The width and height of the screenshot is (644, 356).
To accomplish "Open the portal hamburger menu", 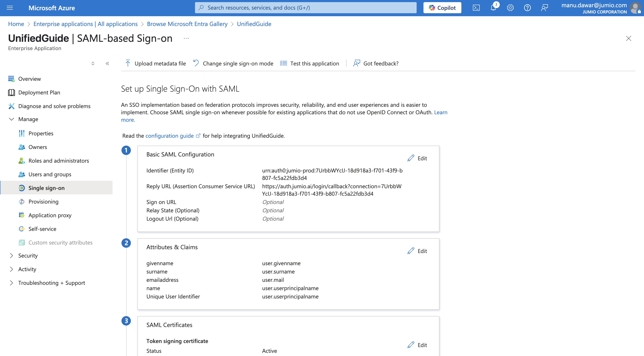I will pyautogui.click(x=10, y=8).
